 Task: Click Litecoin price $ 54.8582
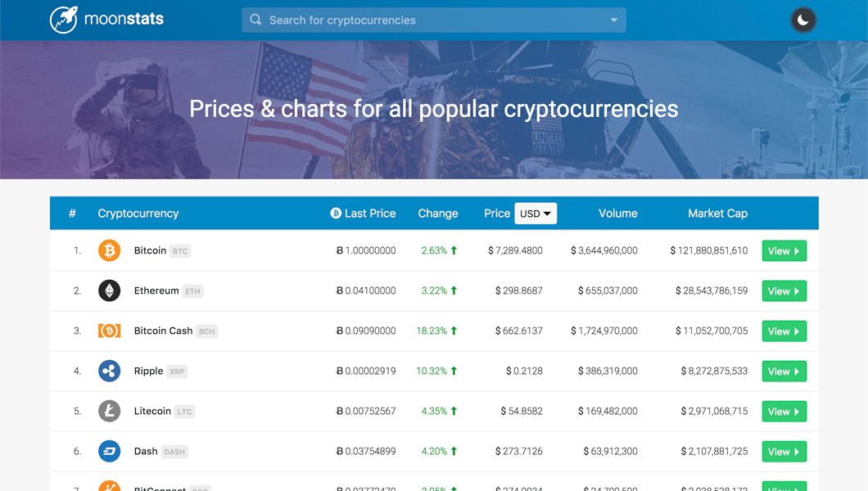click(522, 412)
